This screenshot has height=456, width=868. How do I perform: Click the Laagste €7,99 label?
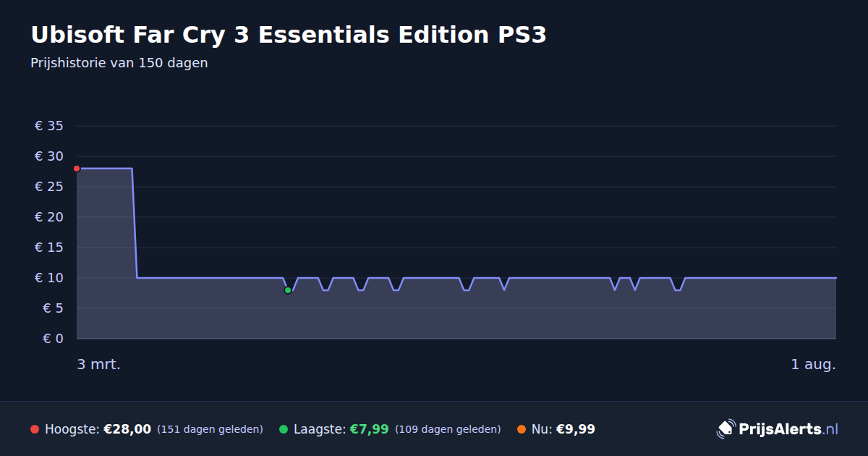[341, 429]
